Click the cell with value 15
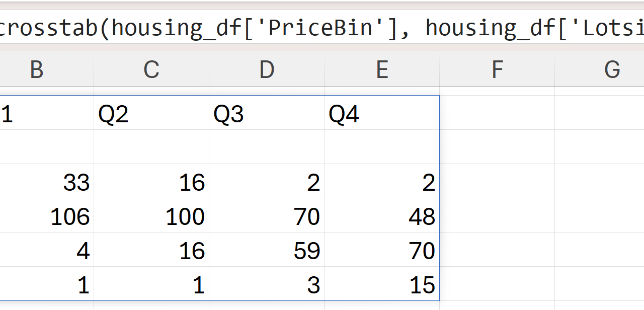The height and width of the screenshot is (310, 644). 382,285
